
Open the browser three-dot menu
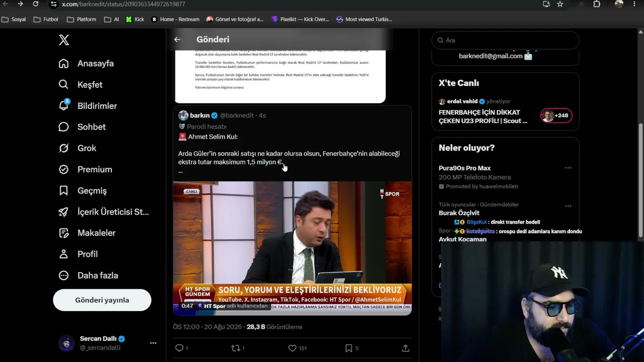click(x=634, y=4)
